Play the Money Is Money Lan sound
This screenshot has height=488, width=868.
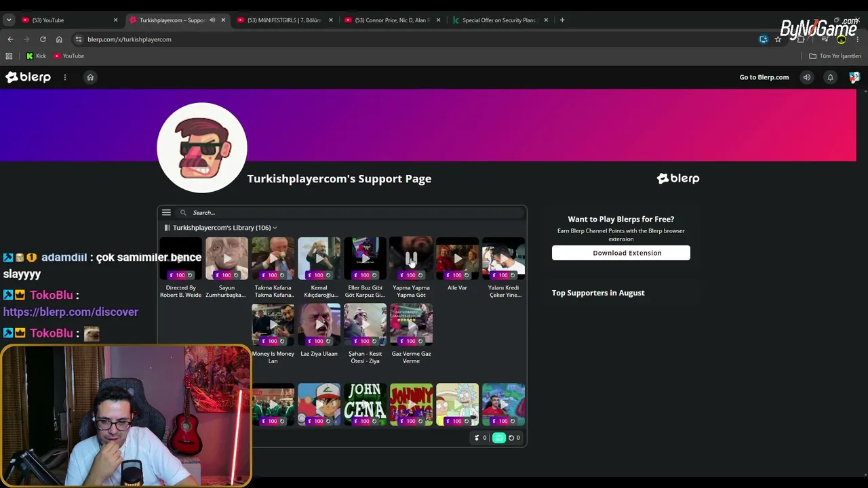tap(273, 325)
